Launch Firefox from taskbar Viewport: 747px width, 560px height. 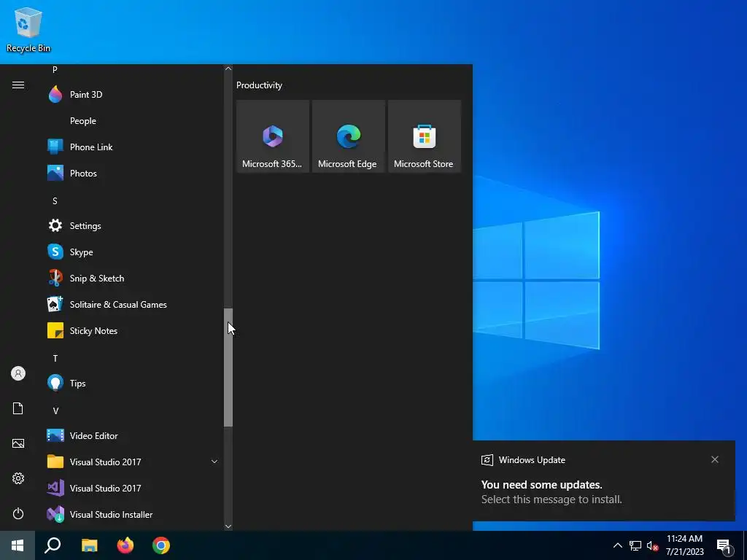125,545
